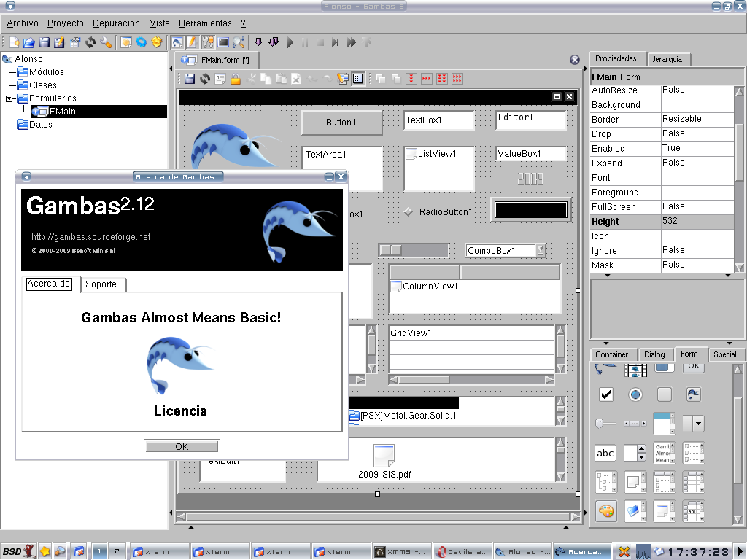Select the abc TextBox control in toolbox
747x560 pixels.
(x=605, y=453)
